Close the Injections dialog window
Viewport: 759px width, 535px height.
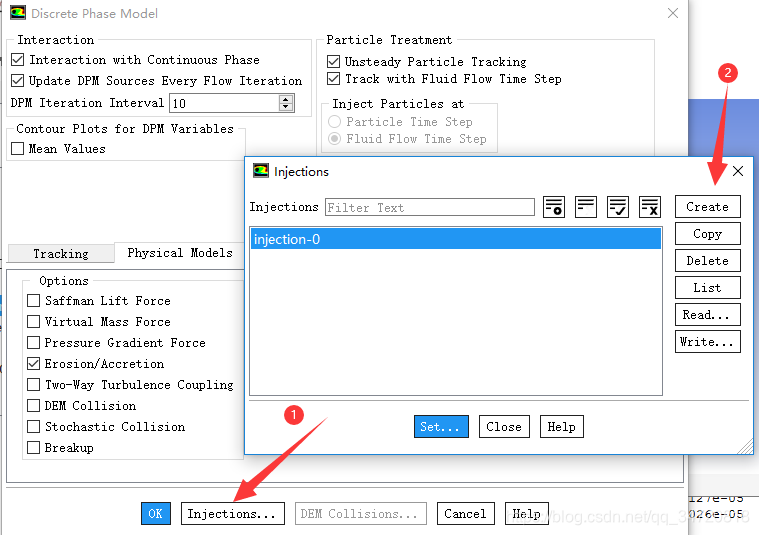coord(738,171)
